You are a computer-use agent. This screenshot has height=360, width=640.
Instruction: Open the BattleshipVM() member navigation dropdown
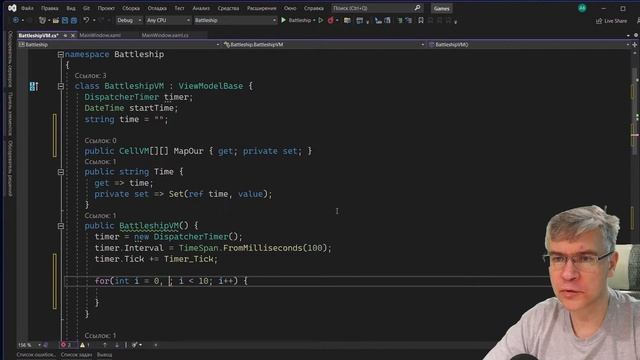coord(529,44)
